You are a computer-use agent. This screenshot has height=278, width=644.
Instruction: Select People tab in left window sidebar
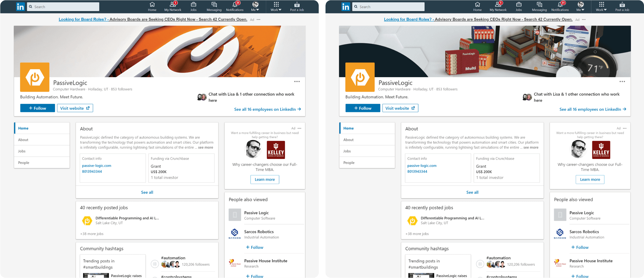(42, 163)
